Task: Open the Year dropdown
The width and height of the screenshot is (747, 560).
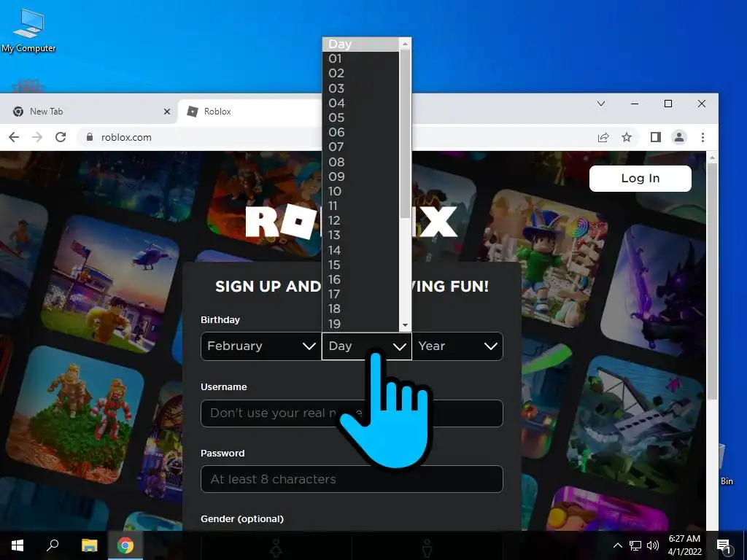Action: [457, 346]
